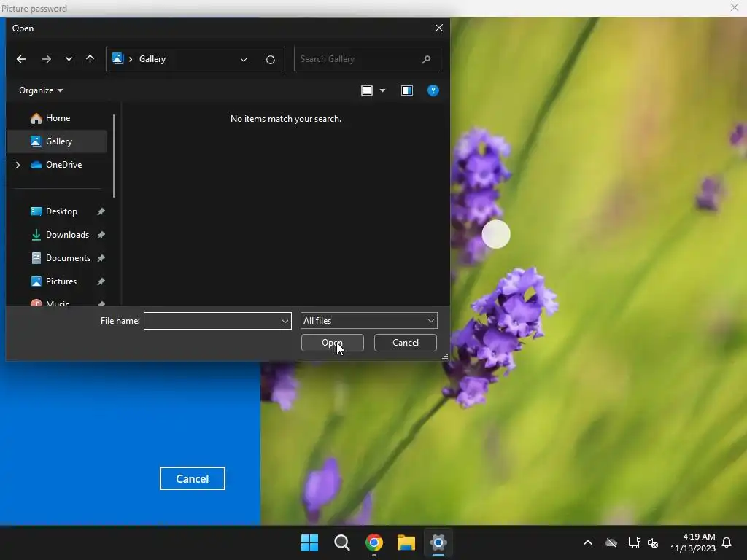The height and width of the screenshot is (560, 747).
Task: Open the Desktop quick access folder
Action: click(61, 211)
